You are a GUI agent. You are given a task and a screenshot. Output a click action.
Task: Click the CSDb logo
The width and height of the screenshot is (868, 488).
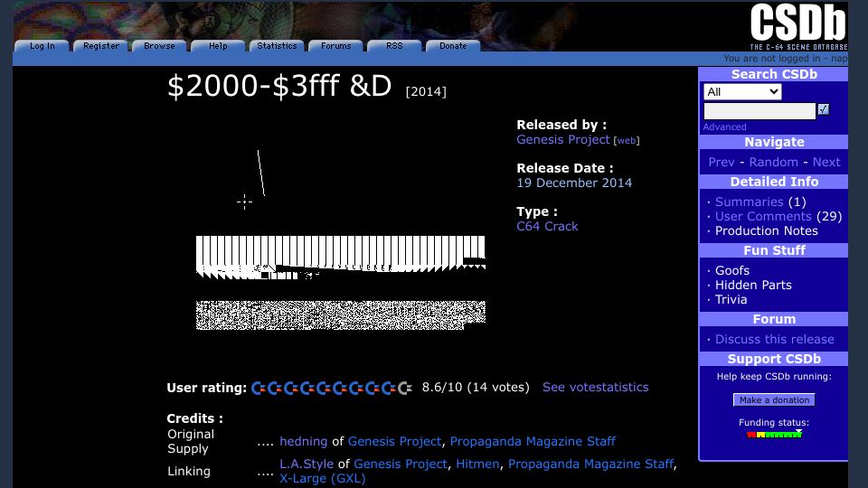click(x=798, y=26)
